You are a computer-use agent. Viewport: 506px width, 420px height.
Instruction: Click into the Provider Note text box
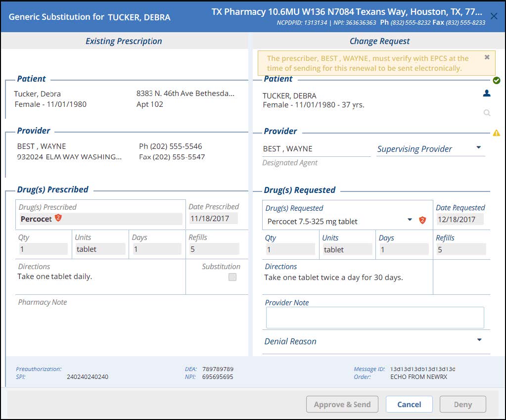click(374, 318)
